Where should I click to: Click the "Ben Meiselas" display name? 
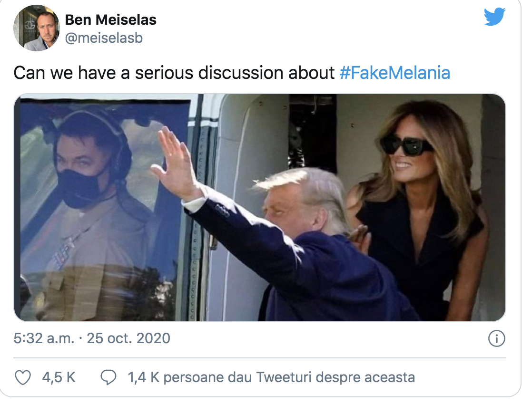point(110,20)
